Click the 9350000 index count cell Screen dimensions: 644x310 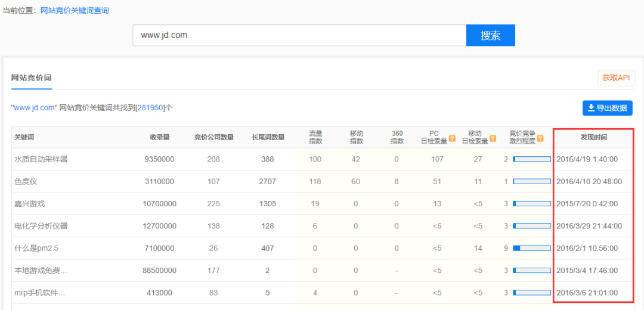click(x=160, y=159)
